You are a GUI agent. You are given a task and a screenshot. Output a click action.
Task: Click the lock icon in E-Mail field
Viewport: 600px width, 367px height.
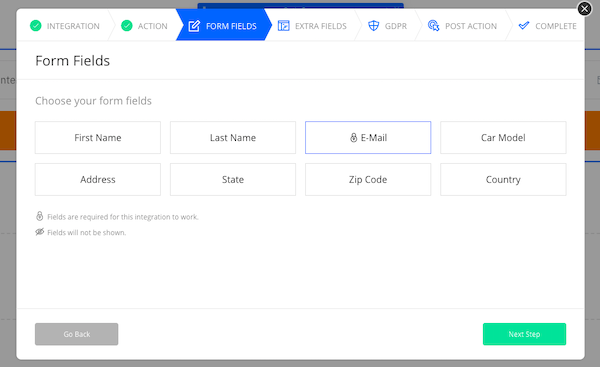click(x=354, y=138)
